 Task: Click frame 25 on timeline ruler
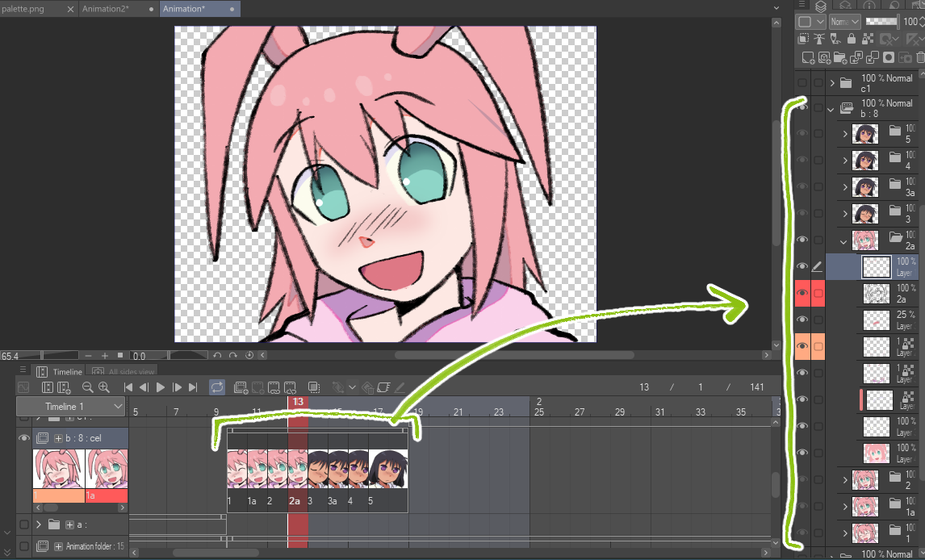point(539,412)
